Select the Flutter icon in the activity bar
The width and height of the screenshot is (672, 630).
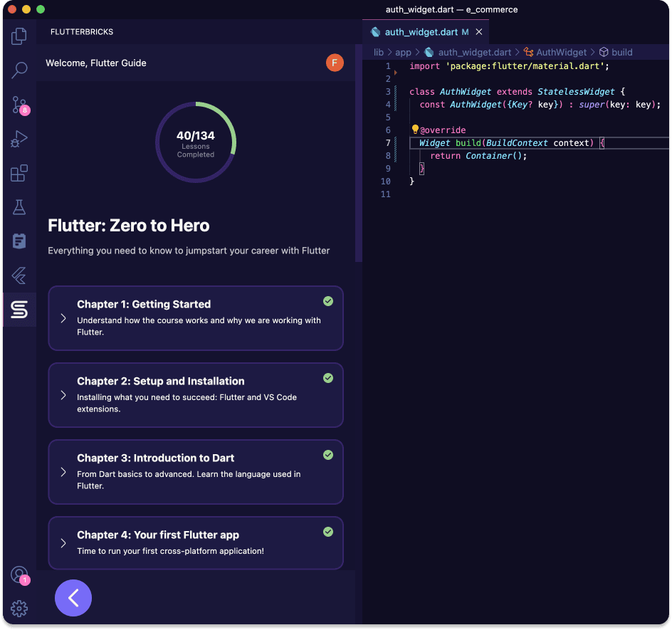[19, 275]
